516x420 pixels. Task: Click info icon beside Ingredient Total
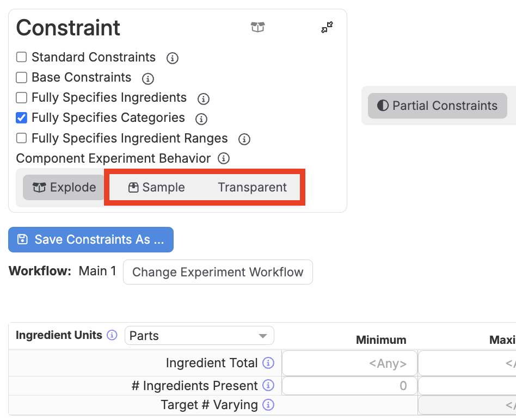(x=268, y=363)
